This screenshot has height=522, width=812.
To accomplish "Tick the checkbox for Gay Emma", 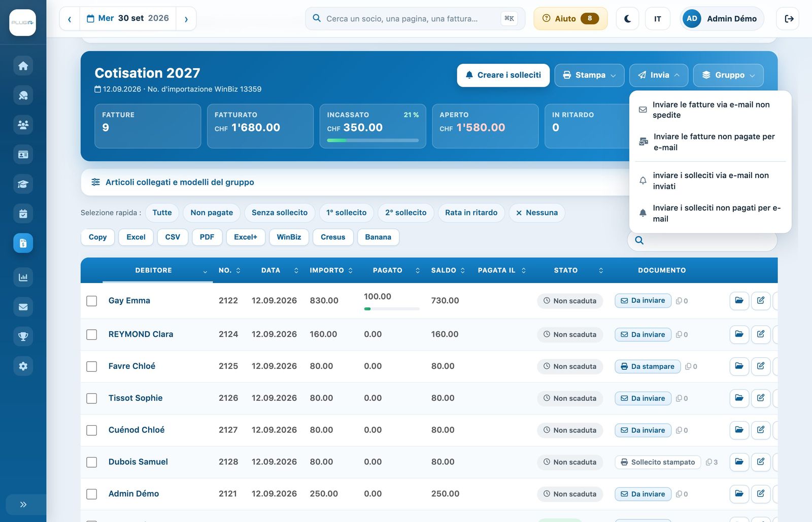I will point(92,301).
